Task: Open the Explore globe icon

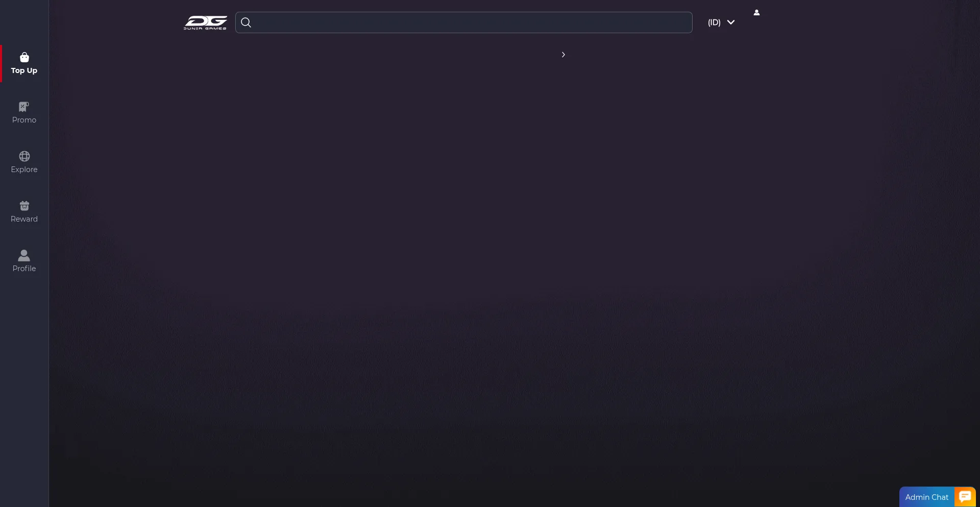Action: tap(24, 156)
